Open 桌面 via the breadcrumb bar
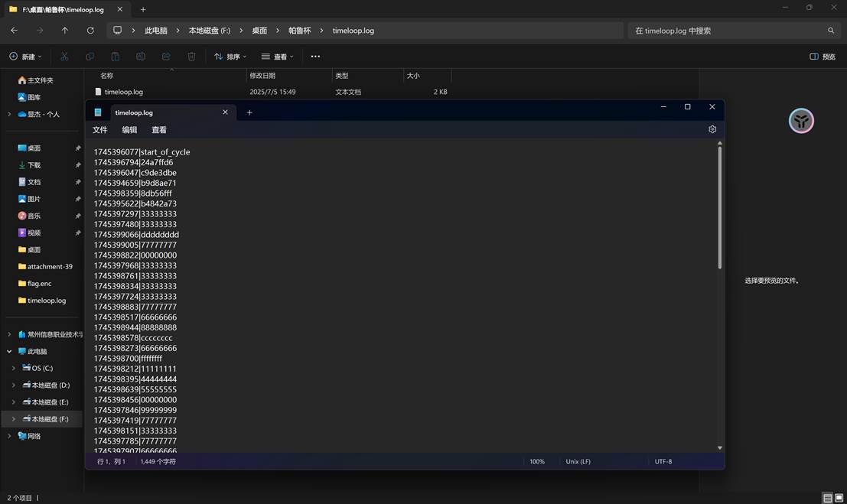 (x=261, y=31)
